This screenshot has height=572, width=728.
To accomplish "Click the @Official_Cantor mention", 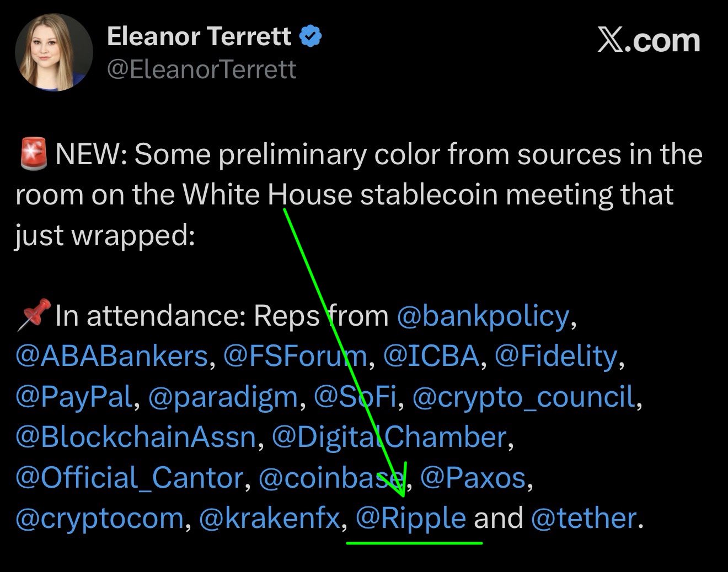I will 129,478.
